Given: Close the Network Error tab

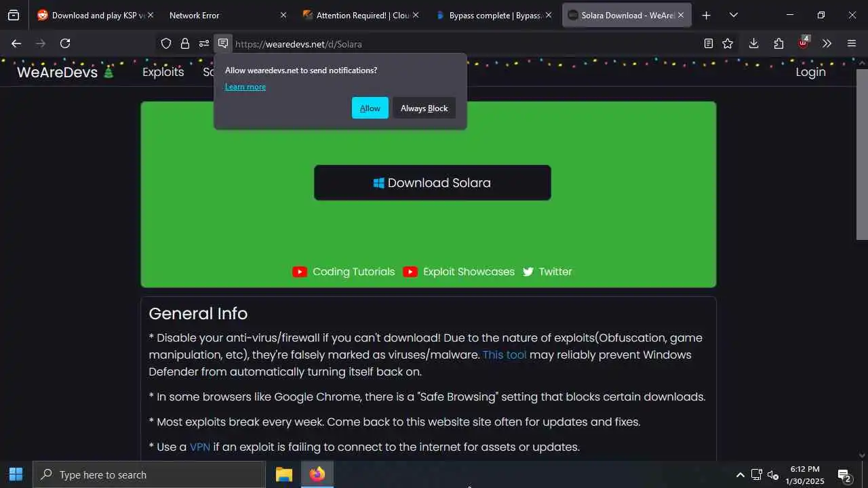Looking at the screenshot, I should tap(283, 15).
